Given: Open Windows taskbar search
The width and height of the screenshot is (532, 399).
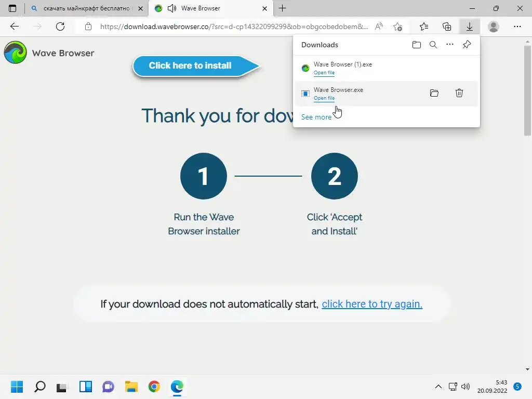Looking at the screenshot, I should (39, 387).
